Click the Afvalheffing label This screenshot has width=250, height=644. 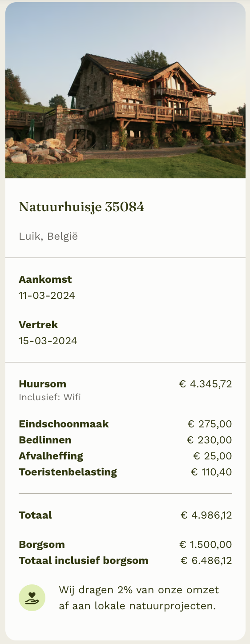point(51,456)
